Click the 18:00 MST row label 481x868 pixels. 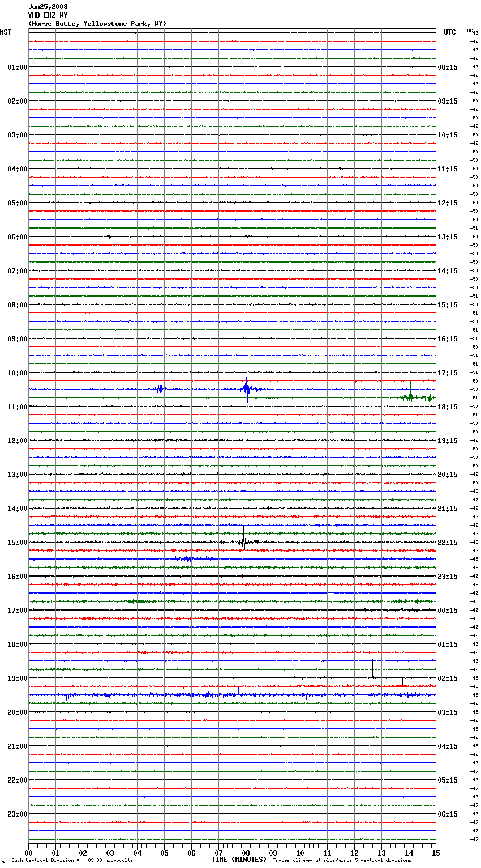coord(18,644)
